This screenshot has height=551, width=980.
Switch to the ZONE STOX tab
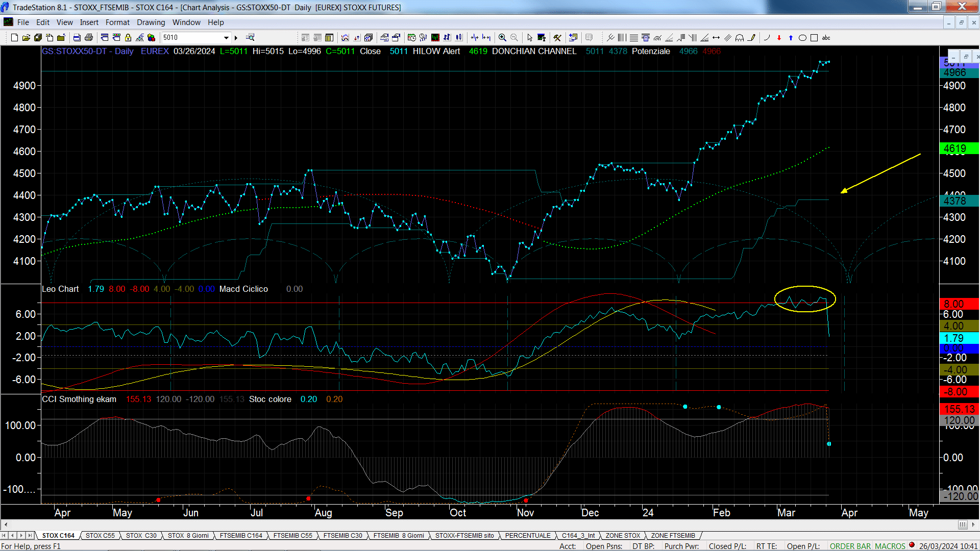(622, 536)
